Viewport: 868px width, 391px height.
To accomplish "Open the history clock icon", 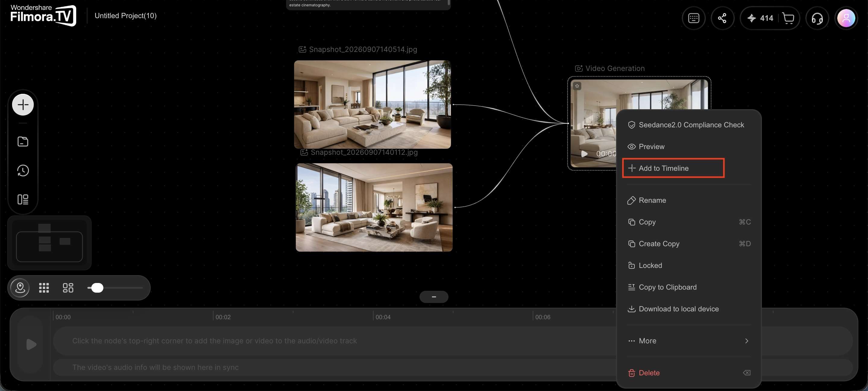I will click(x=23, y=170).
